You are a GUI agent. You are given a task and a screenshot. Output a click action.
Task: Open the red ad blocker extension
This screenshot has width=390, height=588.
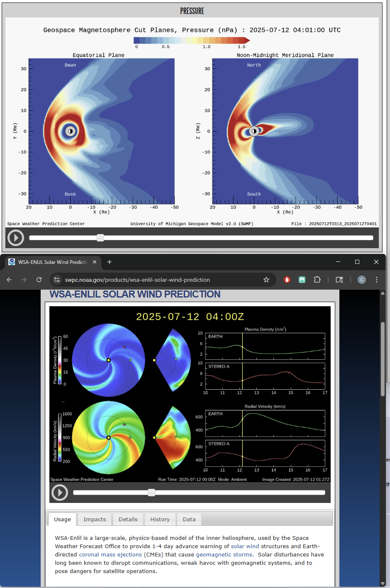pyautogui.click(x=287, y=280)
